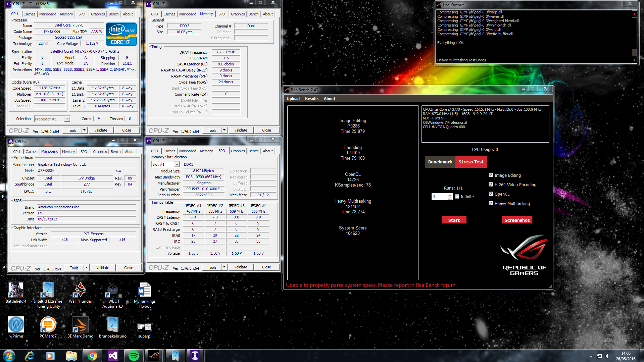
Task: Open Visual Studio taskbar icon
Action: coord(113,356)
